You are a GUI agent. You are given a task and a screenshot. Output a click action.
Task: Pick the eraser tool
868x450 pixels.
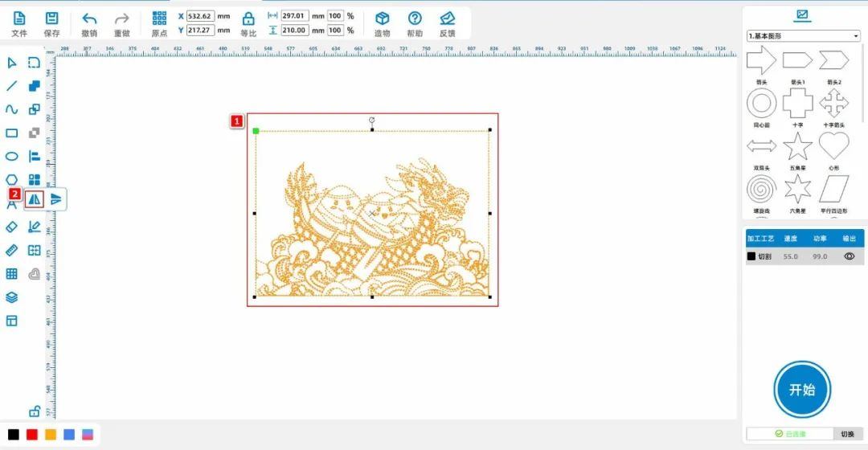pos(12,227)
